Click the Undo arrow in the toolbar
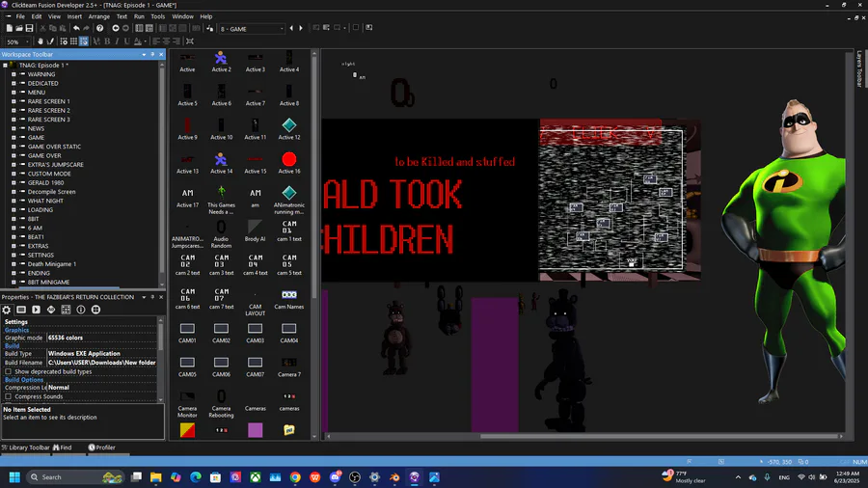868x488 pixels. coord(76,28)
